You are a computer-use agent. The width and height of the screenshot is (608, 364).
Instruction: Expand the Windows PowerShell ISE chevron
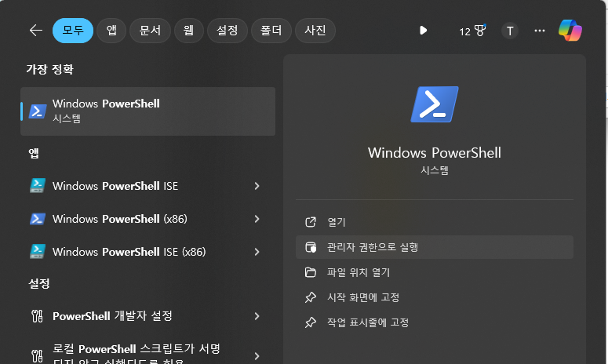257,186
